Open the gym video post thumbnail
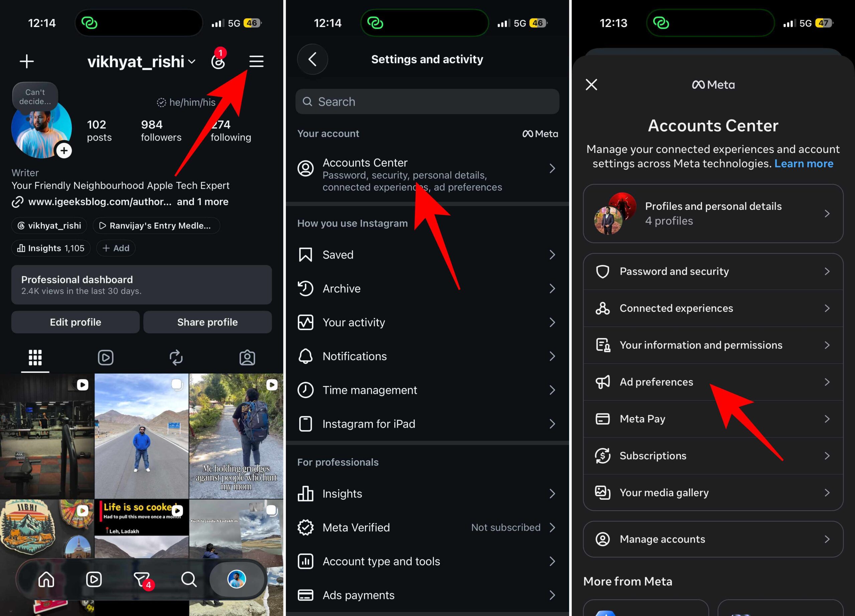This screenshot has width=855, height=616. (47, 436)
